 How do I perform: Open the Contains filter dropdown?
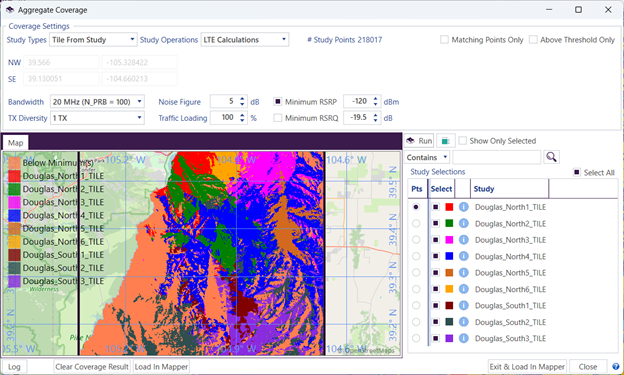pos(427,157)
